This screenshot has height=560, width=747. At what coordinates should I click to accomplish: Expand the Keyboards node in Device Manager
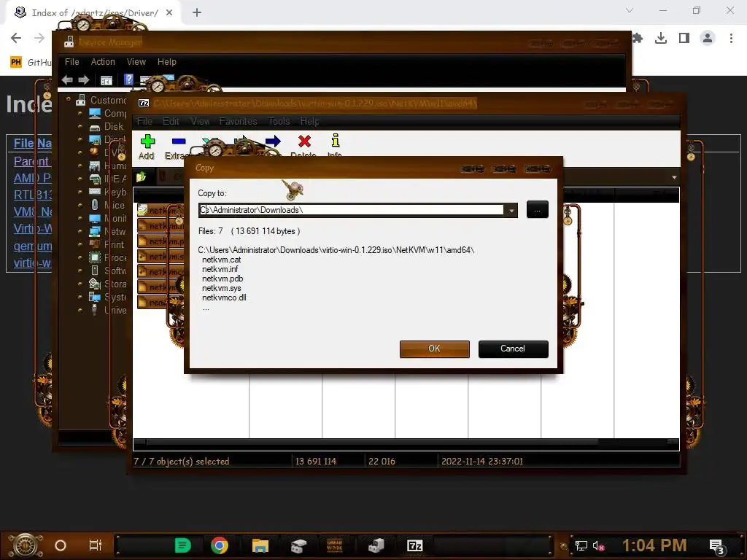80,192
